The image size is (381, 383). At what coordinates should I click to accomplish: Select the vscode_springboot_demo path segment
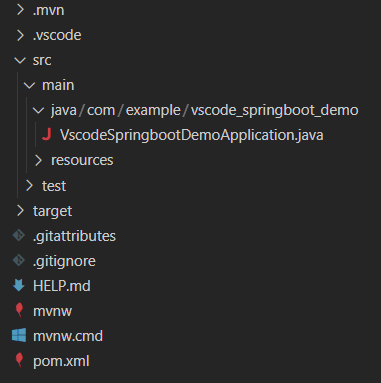tap(274, 110)
